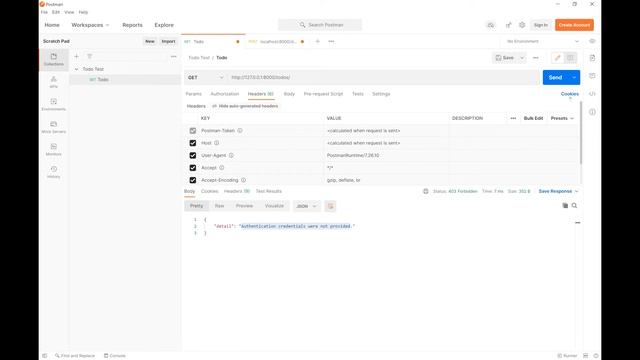640x360 pixels.
Task: Click the blue Send button
Action: click(555, 78)
